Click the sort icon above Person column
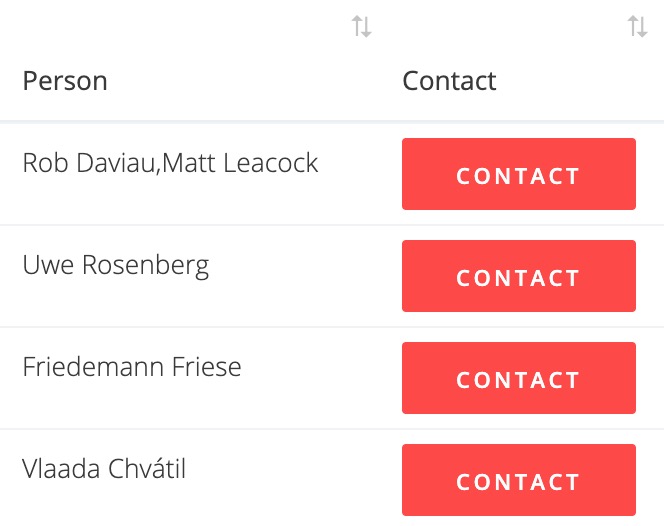 pyautogui.click(x=361, y=27)
